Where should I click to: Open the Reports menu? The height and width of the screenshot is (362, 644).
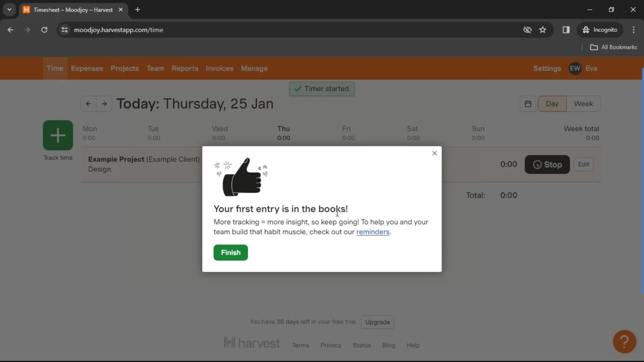pos(185,68)
